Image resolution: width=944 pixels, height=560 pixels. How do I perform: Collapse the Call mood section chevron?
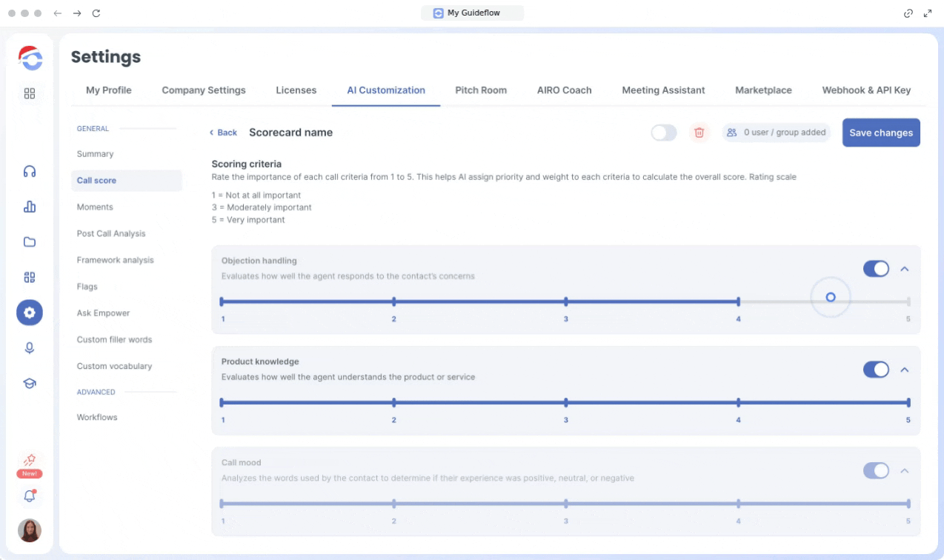click(x=904, y=470)
